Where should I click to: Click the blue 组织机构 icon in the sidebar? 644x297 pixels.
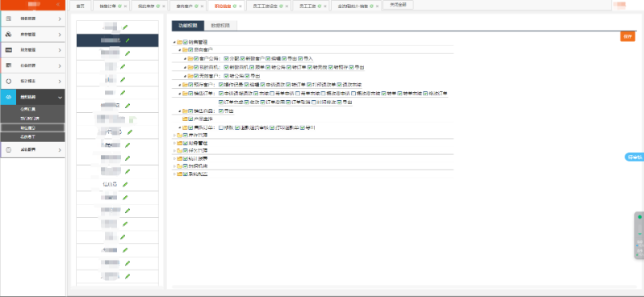click(9, 98)
